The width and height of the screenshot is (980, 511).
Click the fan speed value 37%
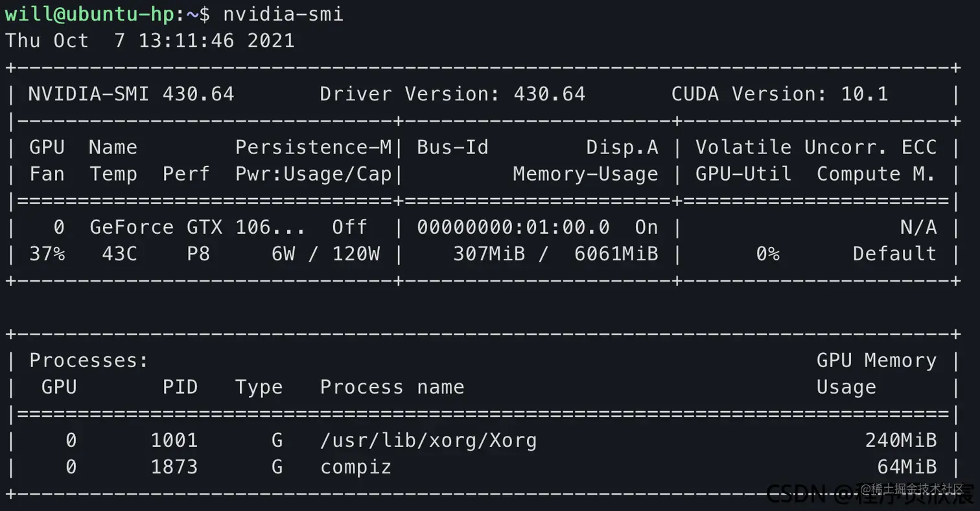click(x=47, y=253)
